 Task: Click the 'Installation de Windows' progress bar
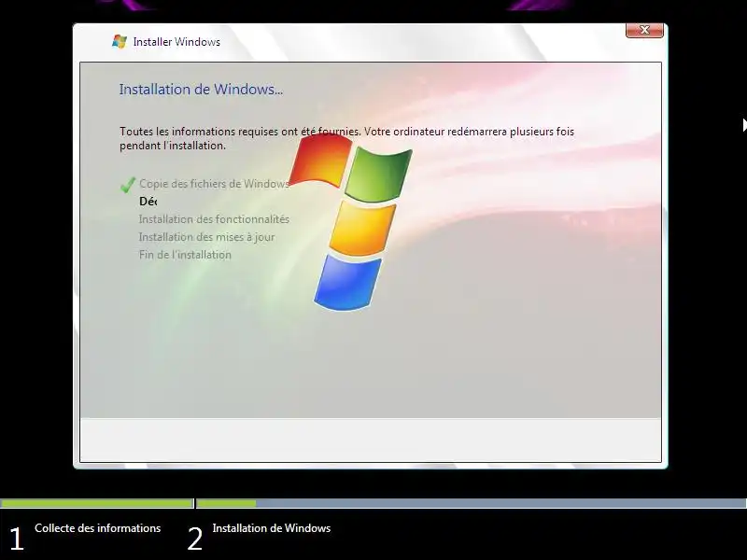click(x=472, y=503)
